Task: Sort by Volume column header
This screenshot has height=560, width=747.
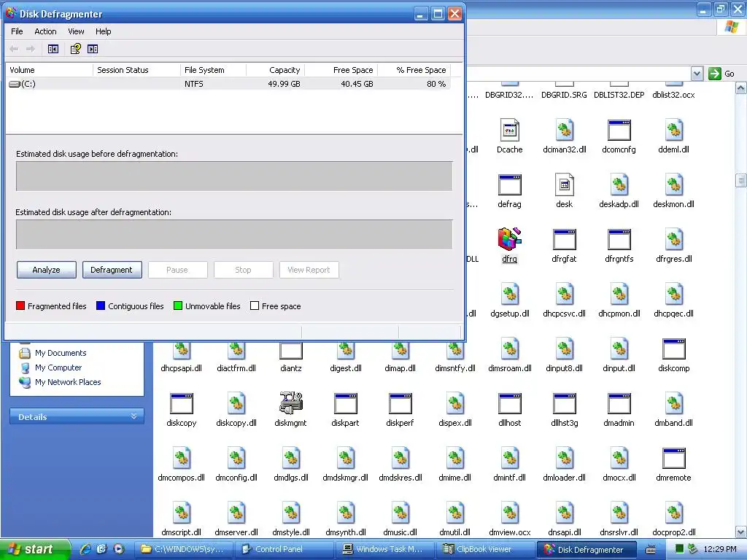Action: [x=49, y=70]
